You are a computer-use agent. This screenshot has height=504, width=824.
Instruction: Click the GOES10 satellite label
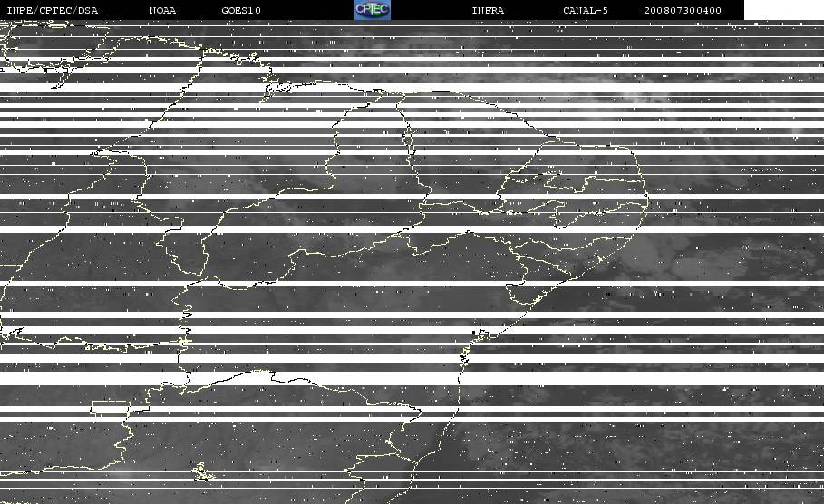241,11
